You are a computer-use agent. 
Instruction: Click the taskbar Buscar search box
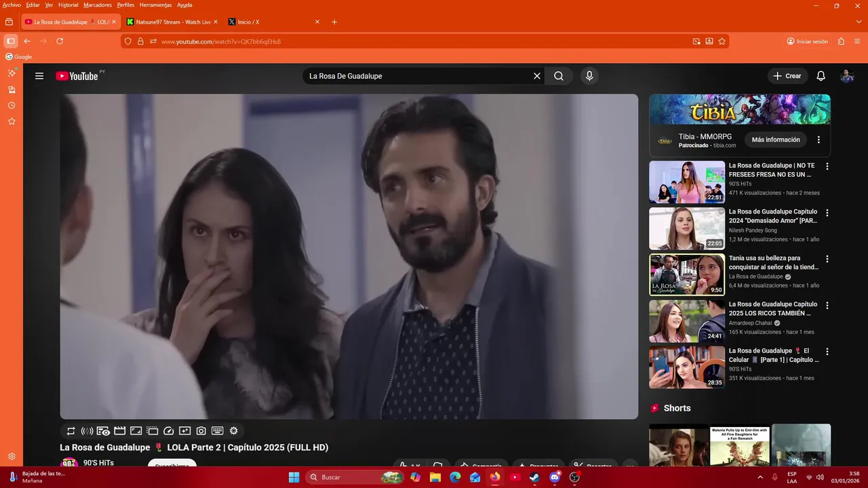tap(355, 477)
